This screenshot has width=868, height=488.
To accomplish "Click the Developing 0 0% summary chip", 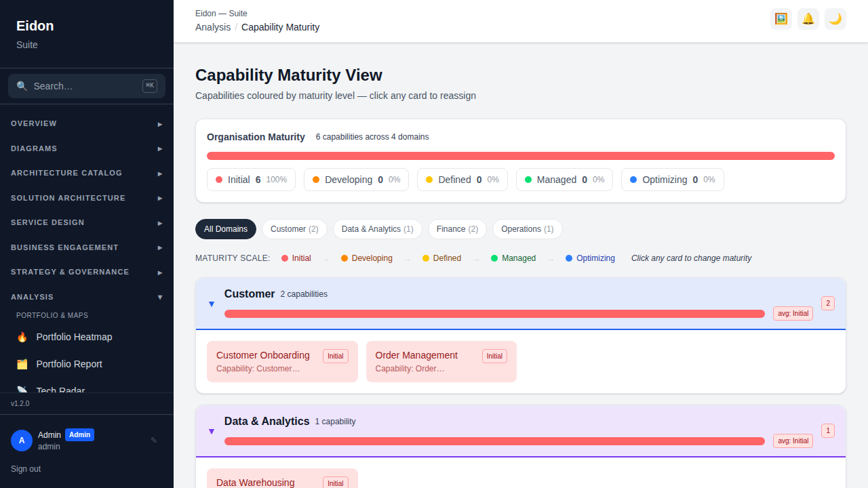I will tap(356, 180).
